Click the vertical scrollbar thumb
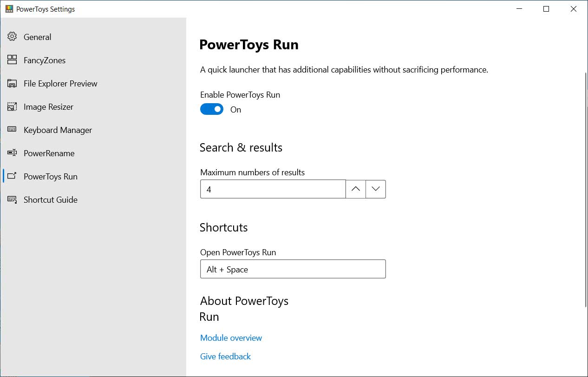 (585, 190)
